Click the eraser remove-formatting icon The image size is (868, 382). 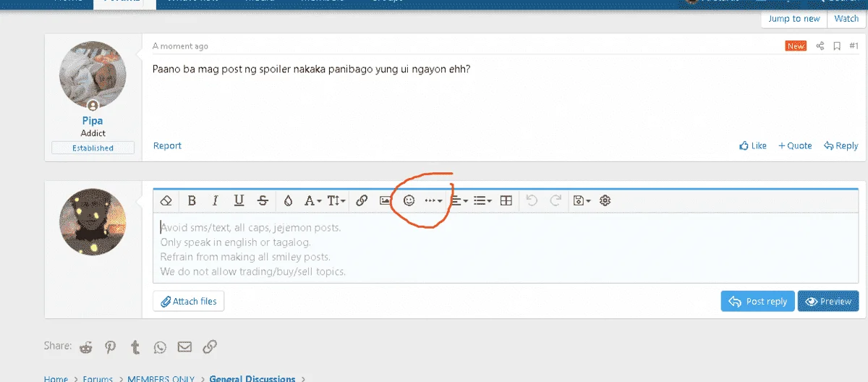click(166, 200)
